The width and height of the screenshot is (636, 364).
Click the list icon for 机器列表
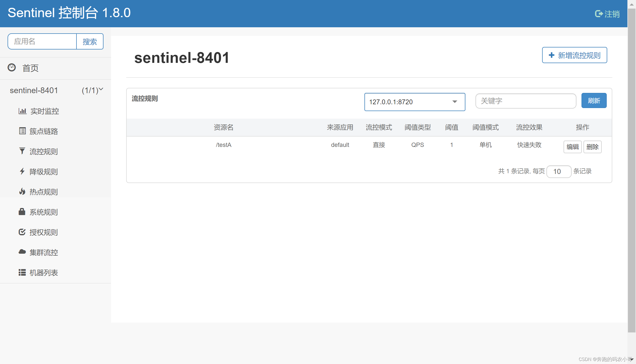[x=22, y=272]
